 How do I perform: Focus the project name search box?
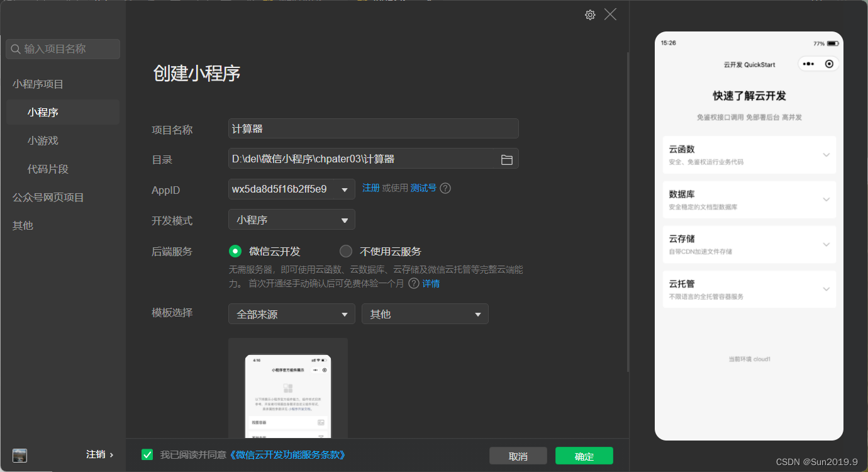click(63, 49)
